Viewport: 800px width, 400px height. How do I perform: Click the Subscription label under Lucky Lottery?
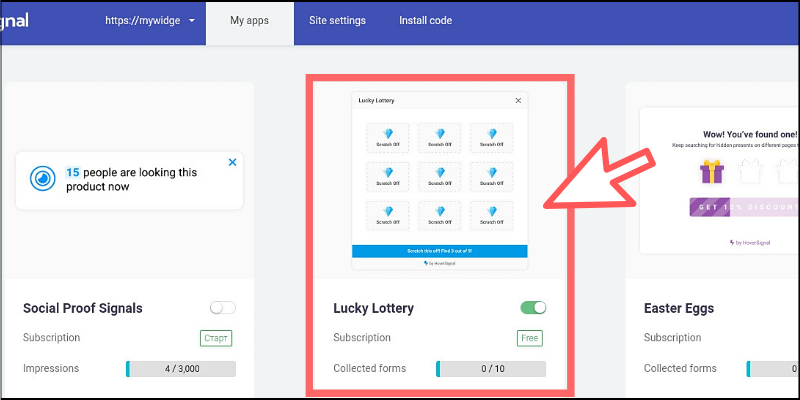362,338
